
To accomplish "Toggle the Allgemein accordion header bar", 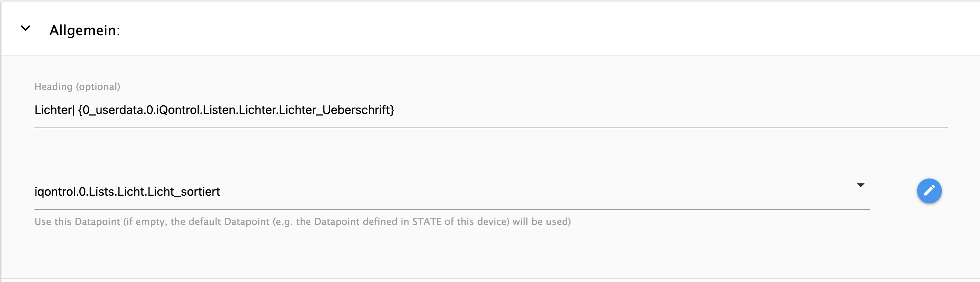I will [491, 28].
